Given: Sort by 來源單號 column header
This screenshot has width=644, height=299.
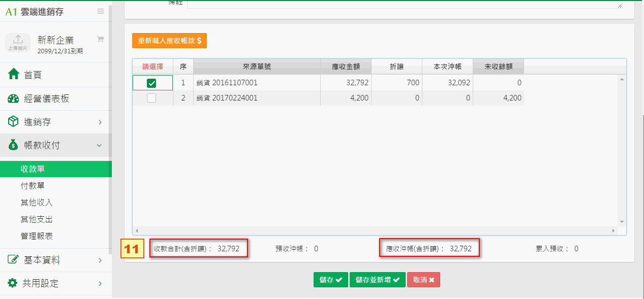Looking at the screenshot, I should pos(257,67).
